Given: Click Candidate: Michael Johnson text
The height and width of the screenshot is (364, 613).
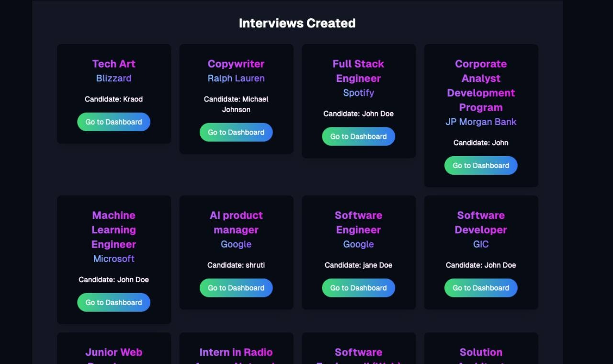Looking at the screenshot, I should pyautogui.click(x=236, y=104).
